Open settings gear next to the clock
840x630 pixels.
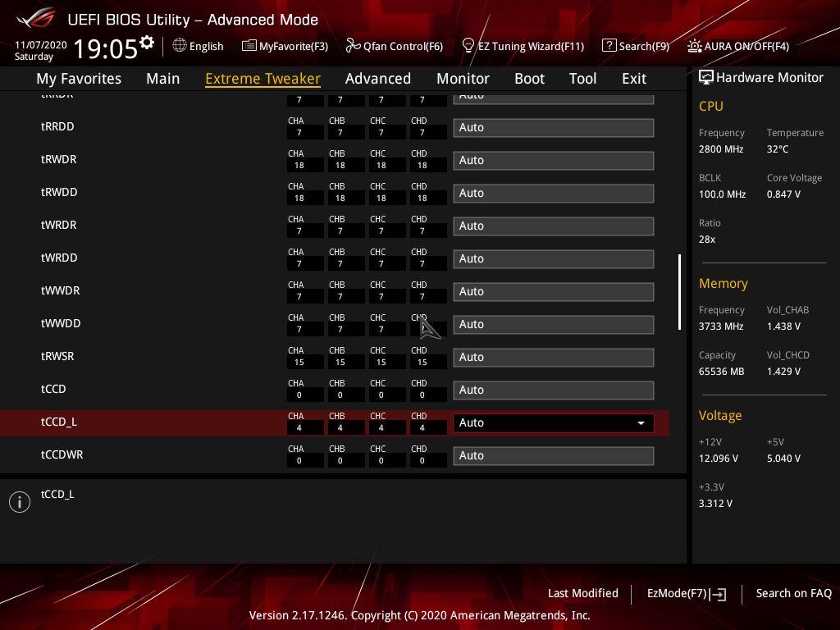[x=147, y=43]
